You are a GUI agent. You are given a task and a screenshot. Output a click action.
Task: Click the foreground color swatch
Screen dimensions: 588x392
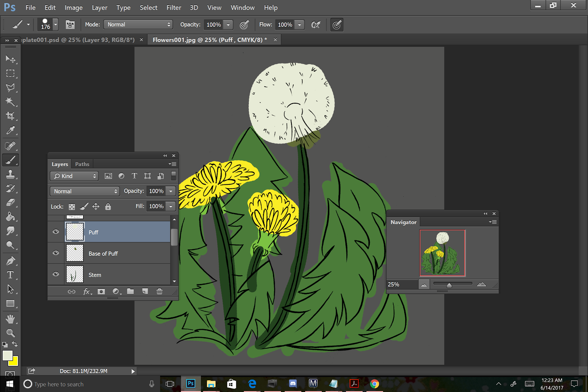7,356
